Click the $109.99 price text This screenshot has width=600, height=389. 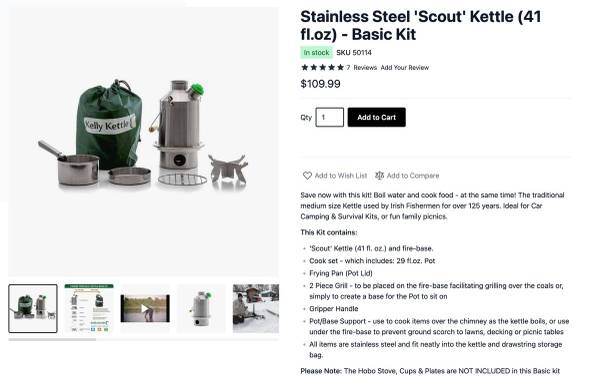[320, 84]
